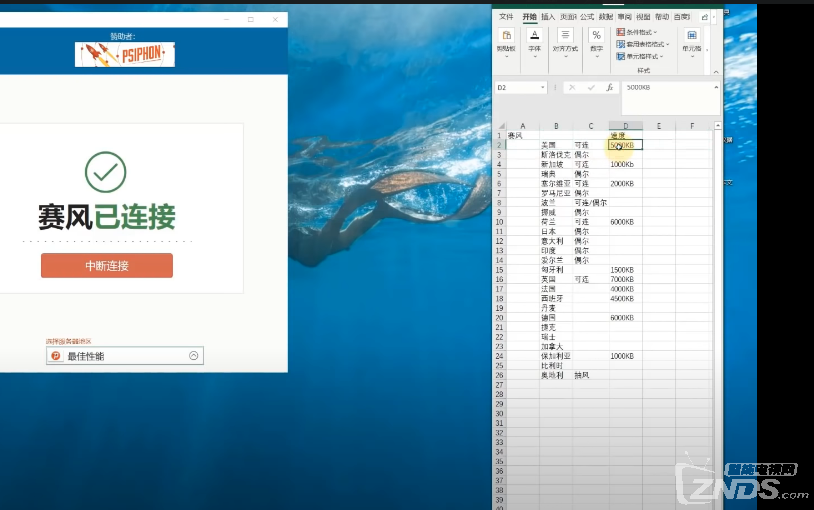Open the Clipboard (剪贴板) group in Excel
This screenshot has height=510, width=814.
point(506,43)
